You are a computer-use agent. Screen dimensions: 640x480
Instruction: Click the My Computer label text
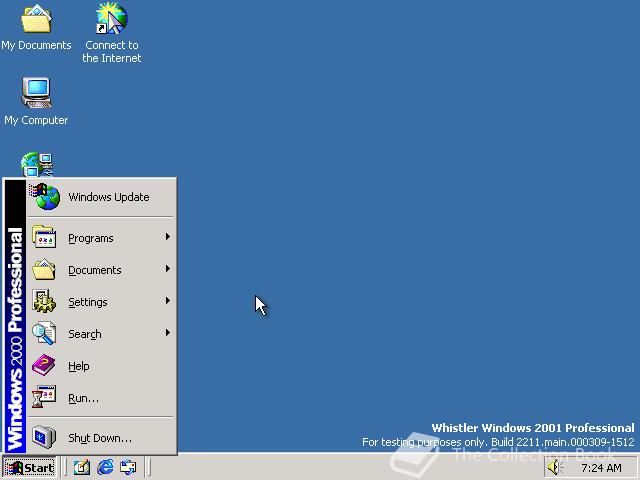(36, 120)
